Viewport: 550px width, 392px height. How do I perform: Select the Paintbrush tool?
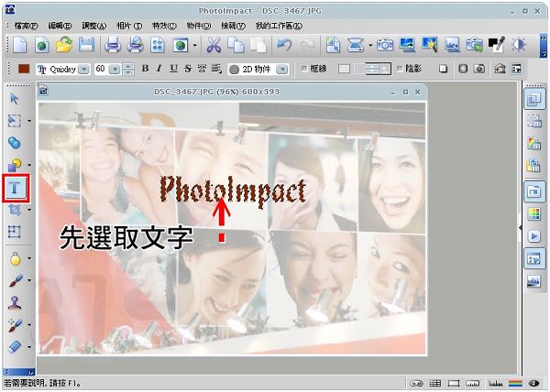(x=15, y=280)
